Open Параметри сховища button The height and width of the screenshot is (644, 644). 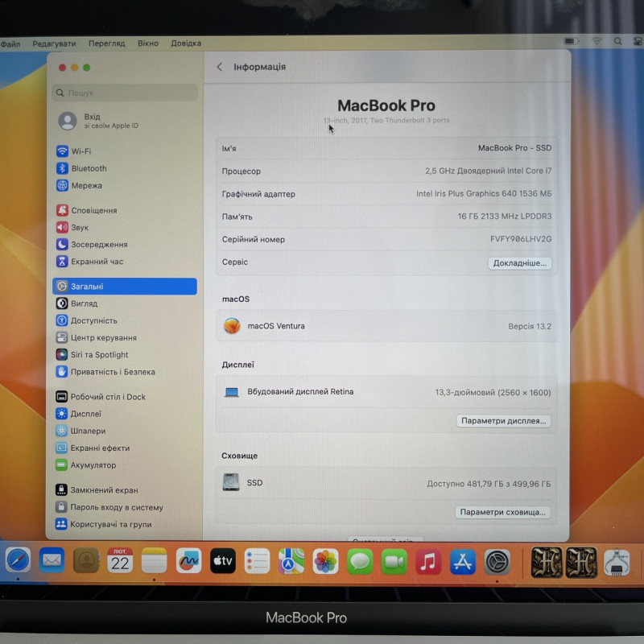pos(502,512)
